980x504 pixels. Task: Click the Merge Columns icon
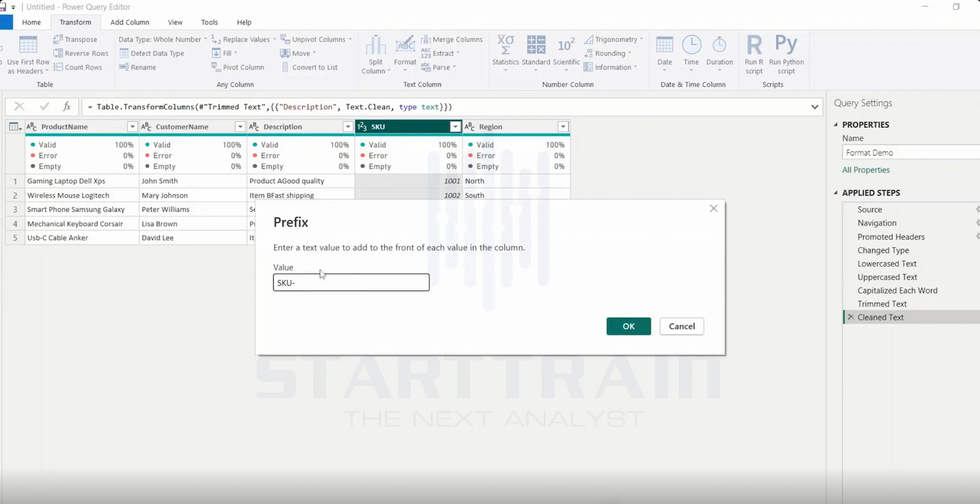(425, 39)
